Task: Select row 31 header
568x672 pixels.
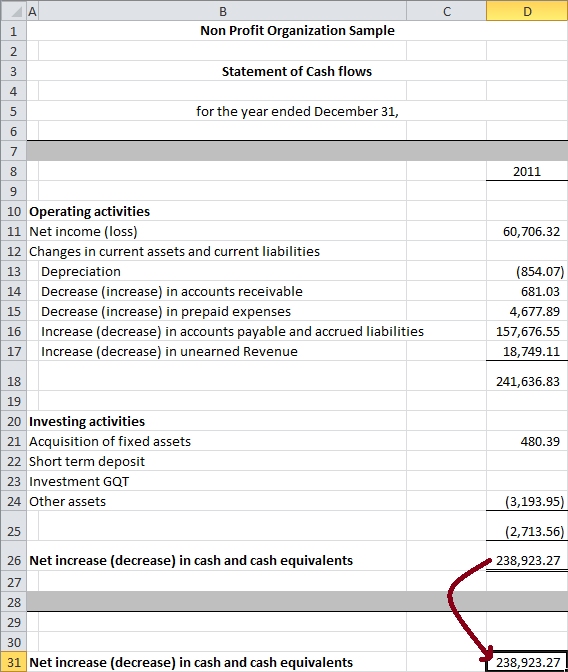Action: click(x=13, y=662)
